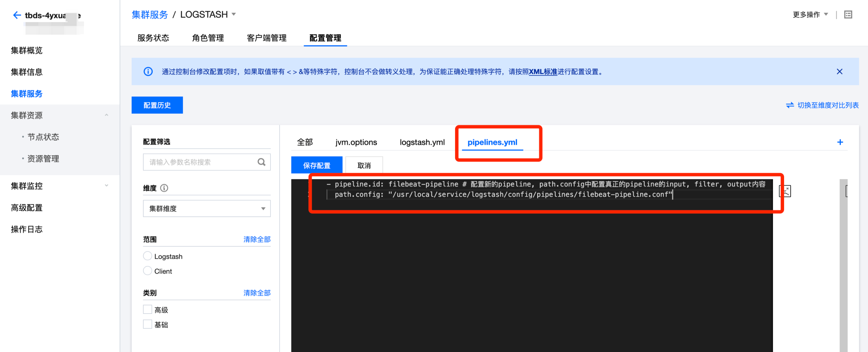This screenshot has width=868, height=352.
Task: Click the back arrow beside cluster name
Action: pos(16,15)
